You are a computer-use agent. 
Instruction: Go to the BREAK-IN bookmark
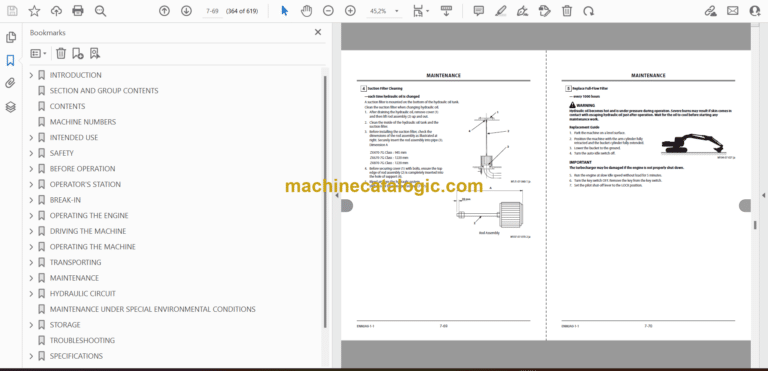pos(65,200)
